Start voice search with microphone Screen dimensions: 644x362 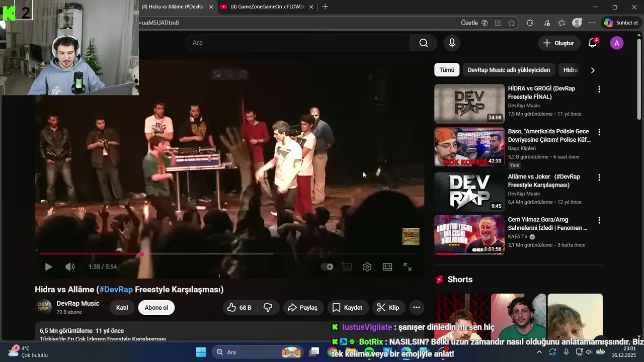(452, 43)
